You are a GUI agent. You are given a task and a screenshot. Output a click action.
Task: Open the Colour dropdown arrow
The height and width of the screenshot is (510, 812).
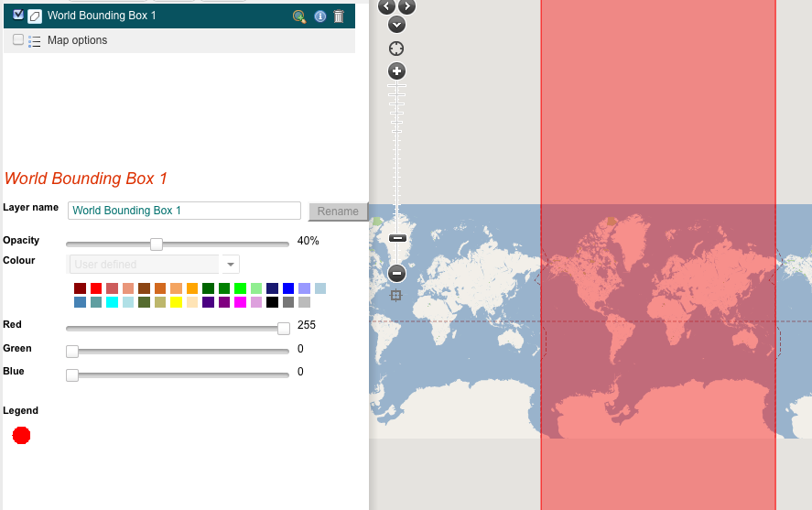tap(231, 265)
